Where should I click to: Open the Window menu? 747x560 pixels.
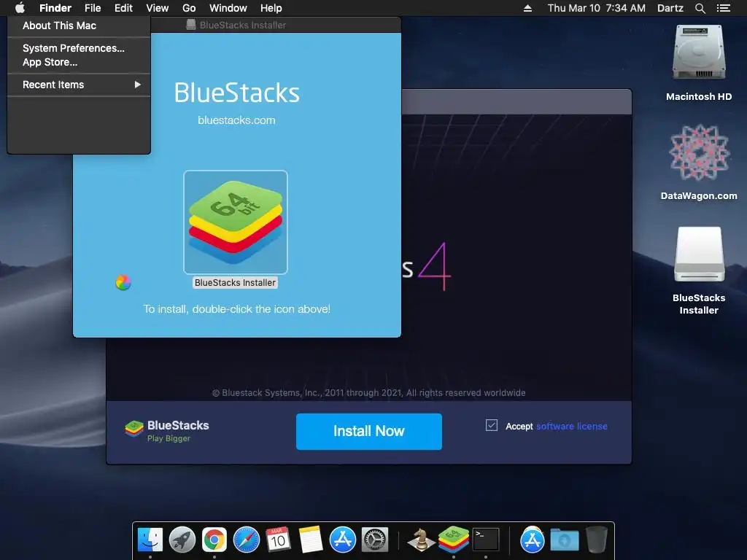[x=228, y=8]
